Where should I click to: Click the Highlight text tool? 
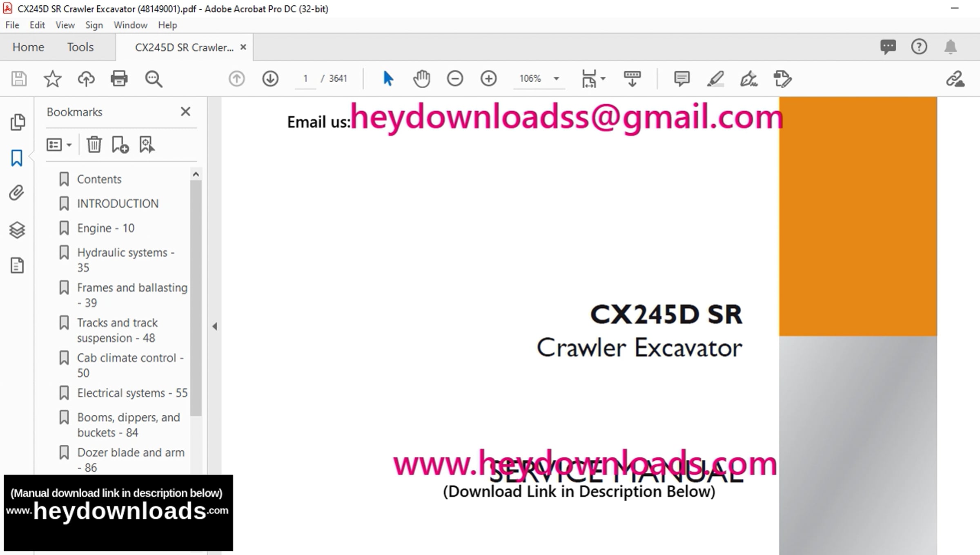[715, 78]
